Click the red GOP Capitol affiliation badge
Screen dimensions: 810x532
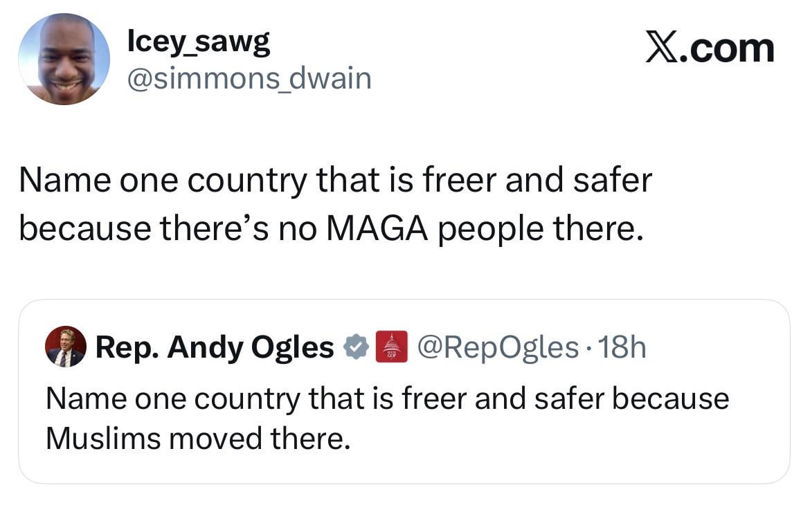390,347
